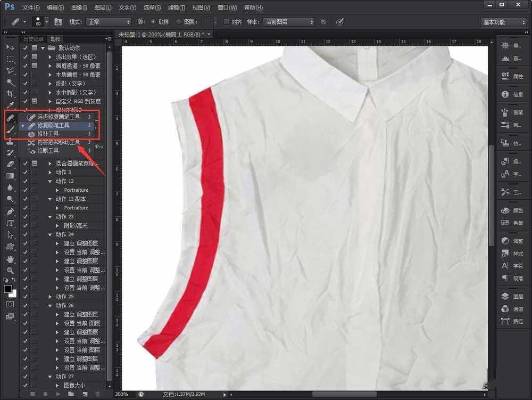Open the 滤镜 menu
Image resolution: width=532 pixels, height=400 pixels.
coord(176,7)
